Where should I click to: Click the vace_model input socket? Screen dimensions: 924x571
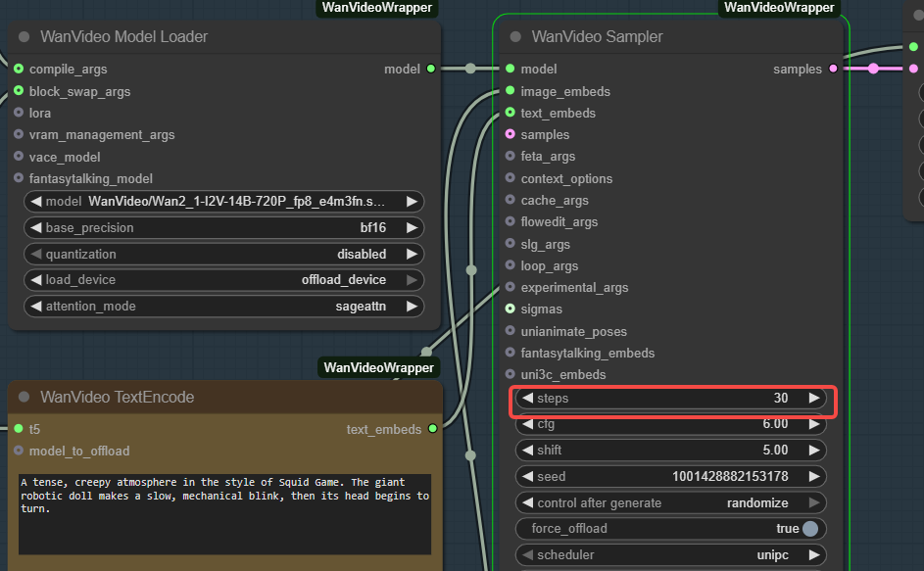(19, 156)
